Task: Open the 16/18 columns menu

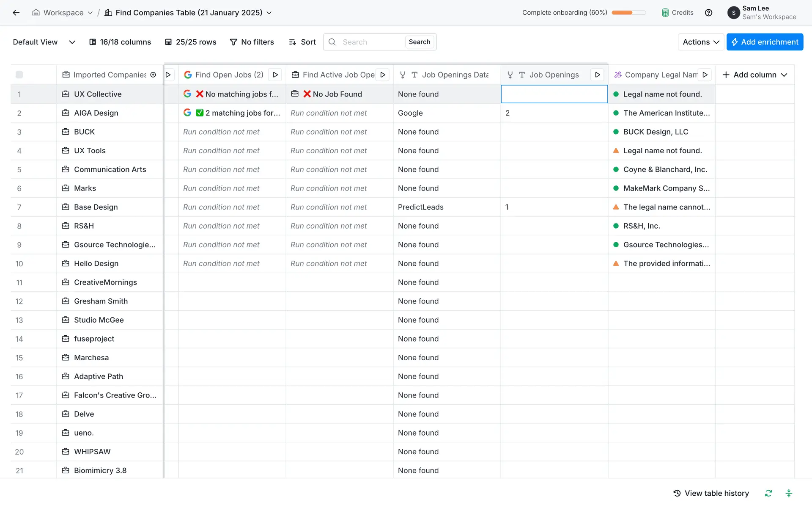Action: [120, 42]
